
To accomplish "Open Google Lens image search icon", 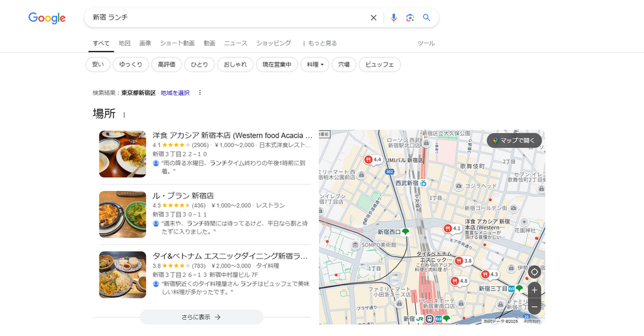I will click(x=410, y=18).
